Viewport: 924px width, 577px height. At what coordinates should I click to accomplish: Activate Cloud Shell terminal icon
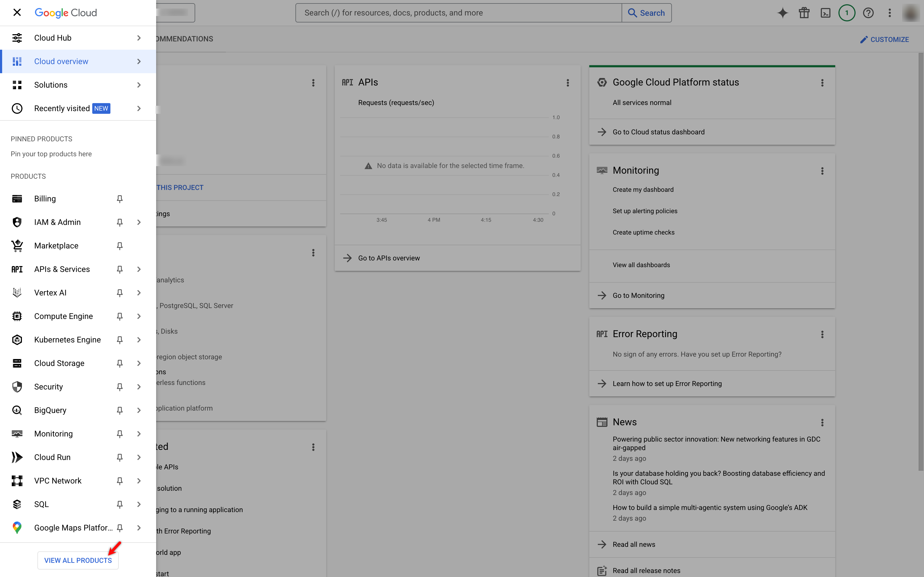825,13
